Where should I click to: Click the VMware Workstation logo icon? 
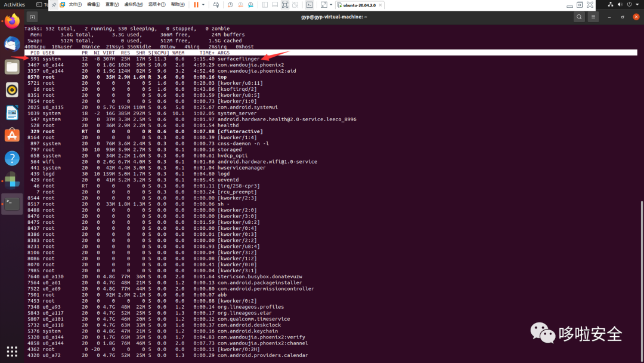coord(63,5)
